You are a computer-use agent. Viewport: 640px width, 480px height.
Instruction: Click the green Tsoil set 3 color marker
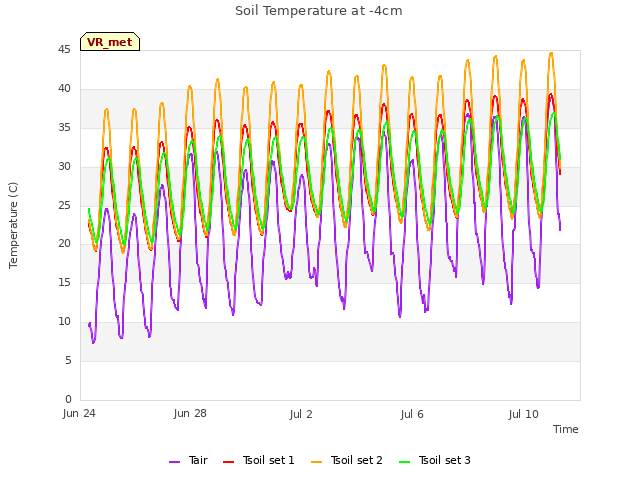coord(405,462)
